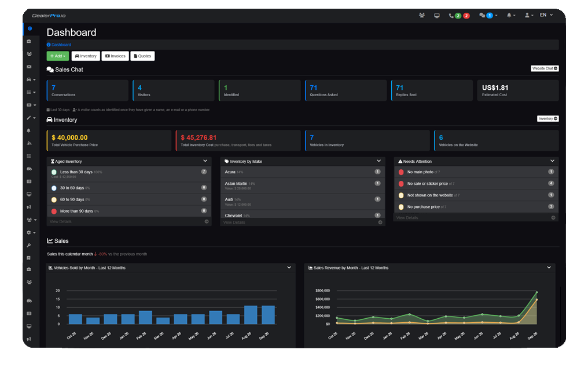588x368 pixels.
Task: Click the US$1.81 Estimated Cost card
Action: tap(518, 90)
